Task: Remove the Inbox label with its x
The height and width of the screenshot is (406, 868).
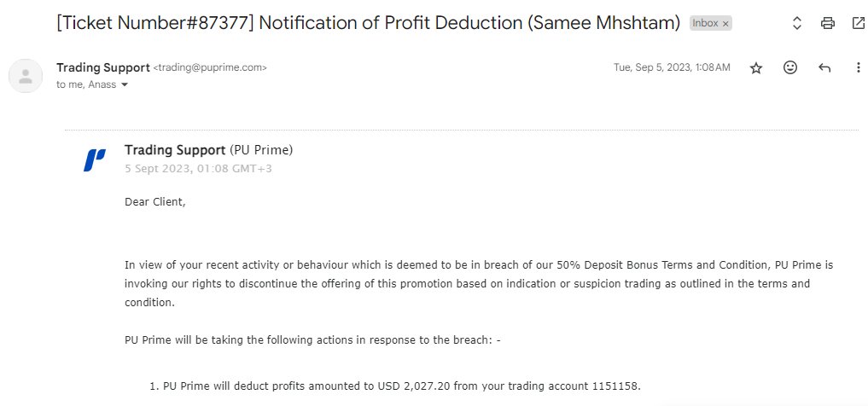Action: click(x=725, y=24)
